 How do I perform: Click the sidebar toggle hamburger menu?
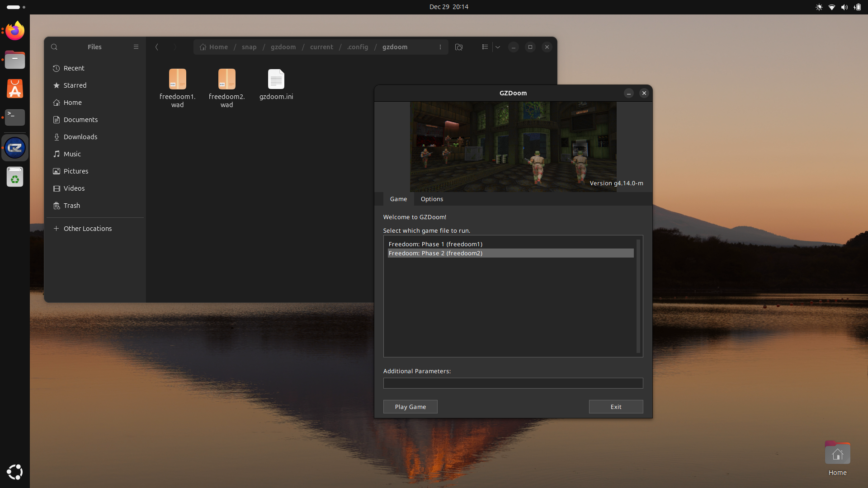point(135,47)
